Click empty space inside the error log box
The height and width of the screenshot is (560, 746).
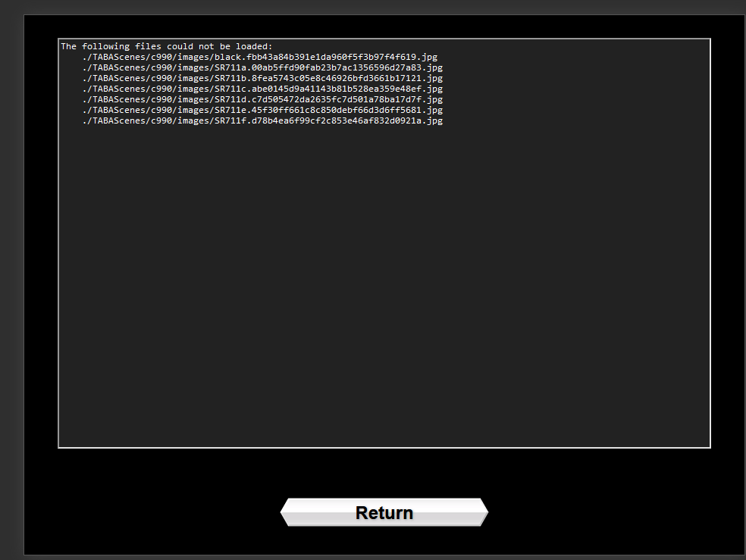[384, 288]
